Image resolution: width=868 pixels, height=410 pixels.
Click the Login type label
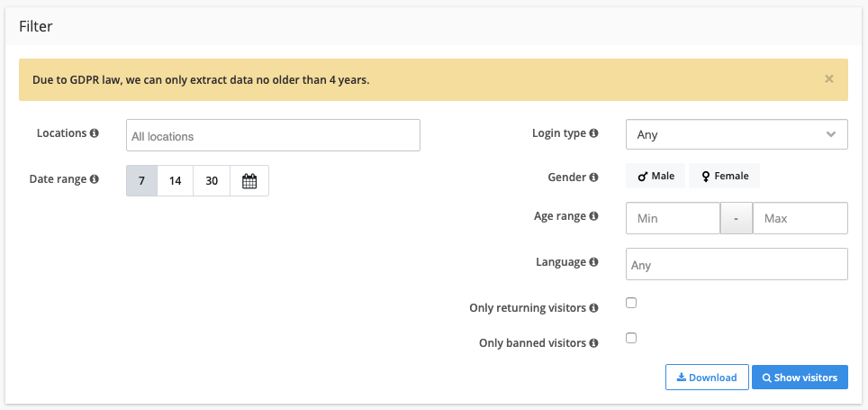(559, 133)
